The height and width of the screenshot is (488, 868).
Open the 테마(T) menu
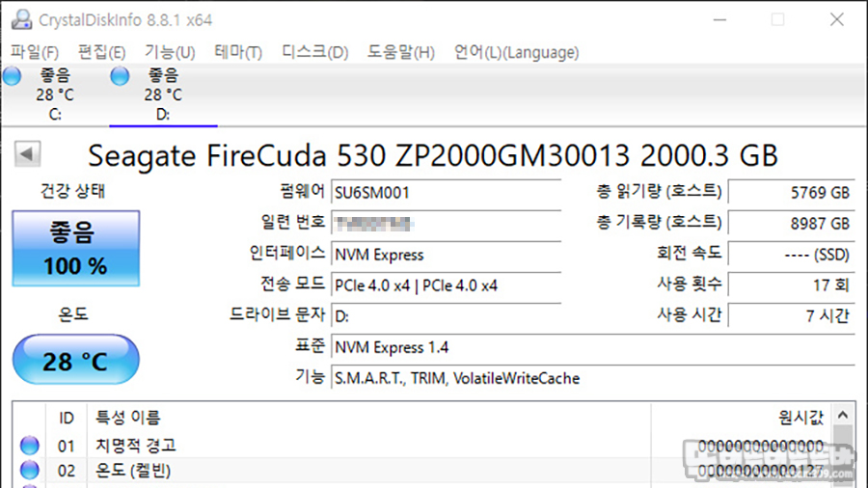pos(238,53)
